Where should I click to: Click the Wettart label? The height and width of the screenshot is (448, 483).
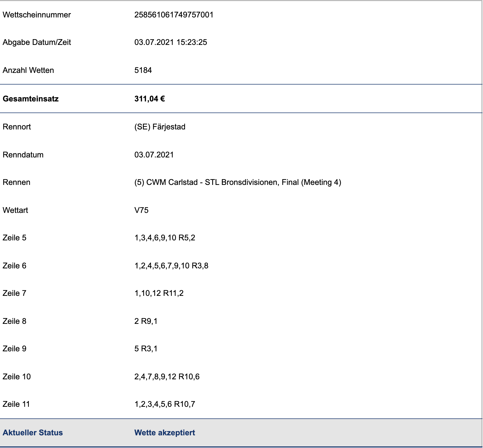(x=15, y=210)
